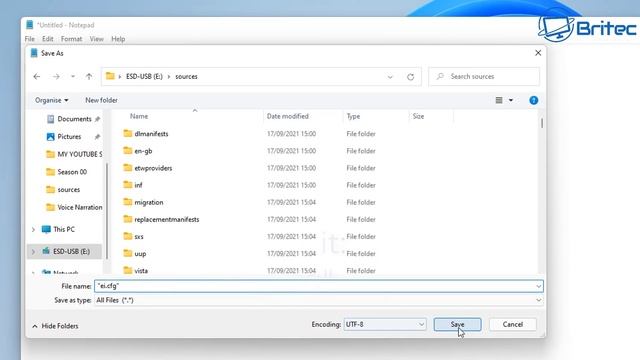Sort files by Size column

point(418,116)
